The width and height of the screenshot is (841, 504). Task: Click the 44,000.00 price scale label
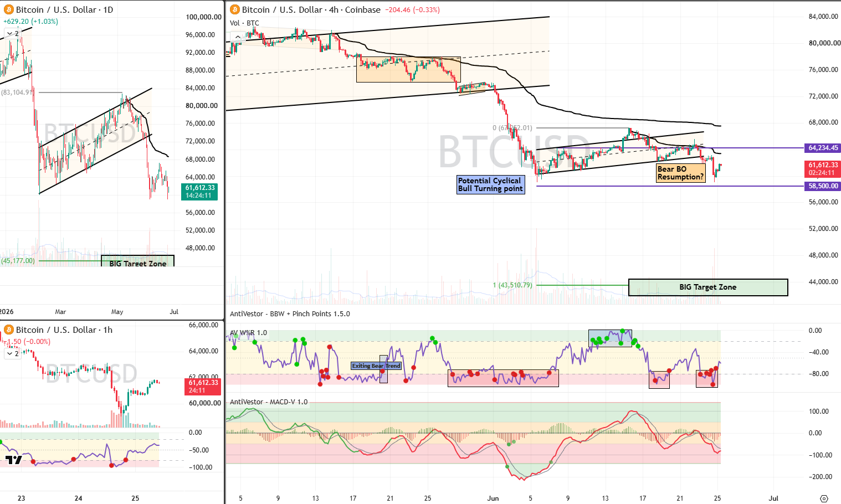823,282
